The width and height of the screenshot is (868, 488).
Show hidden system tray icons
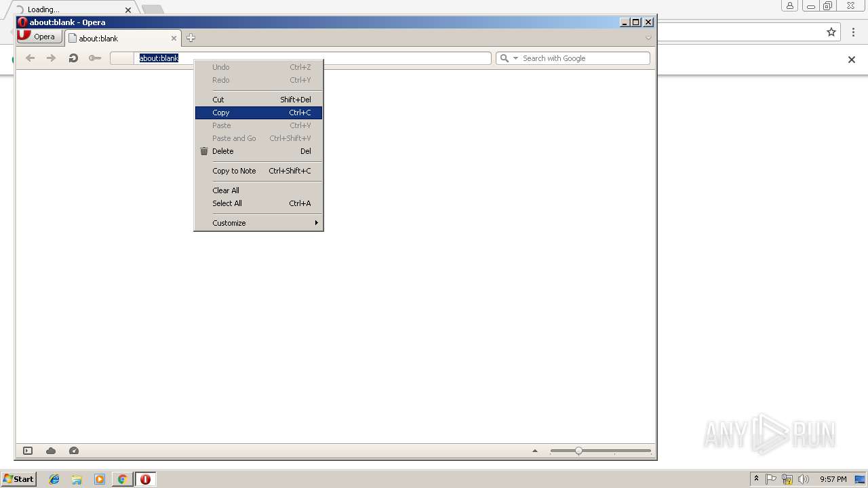pos(756,479)
